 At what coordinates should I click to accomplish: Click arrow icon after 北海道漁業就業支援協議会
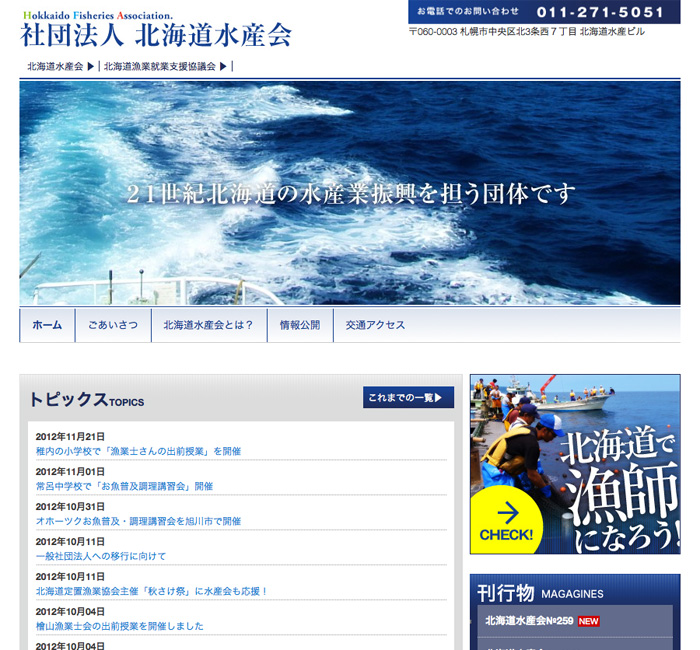click(223, 67)
